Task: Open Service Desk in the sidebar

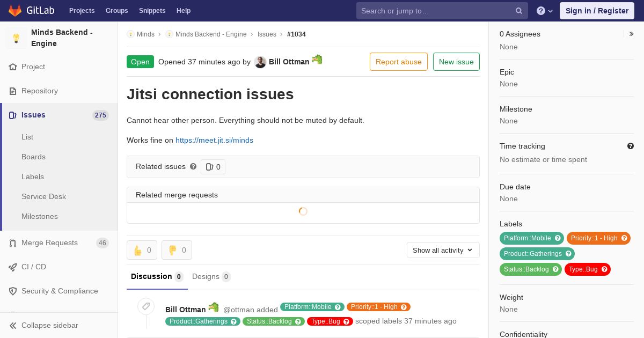Action: (43, 197)
